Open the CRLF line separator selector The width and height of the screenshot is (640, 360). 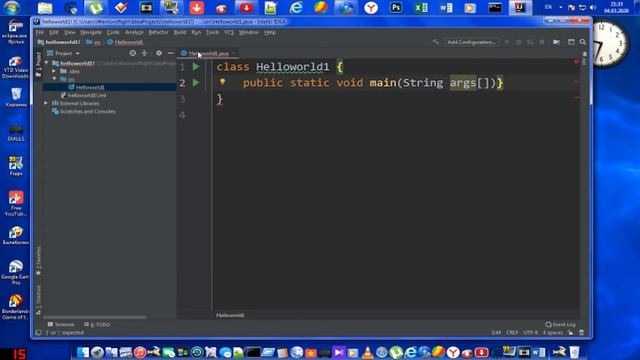click(512, 333)
